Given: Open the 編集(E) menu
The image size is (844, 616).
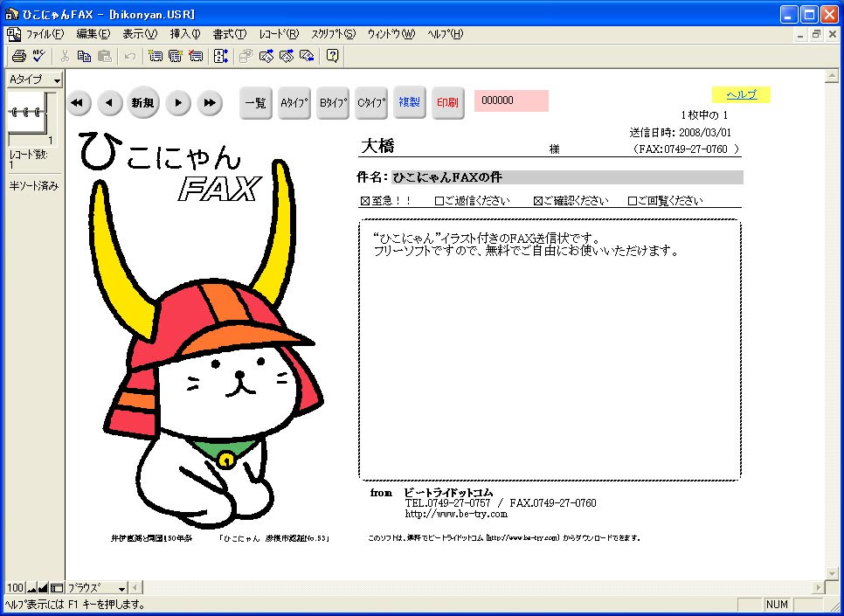Looking at the screenshot, I should coord(93,34).
